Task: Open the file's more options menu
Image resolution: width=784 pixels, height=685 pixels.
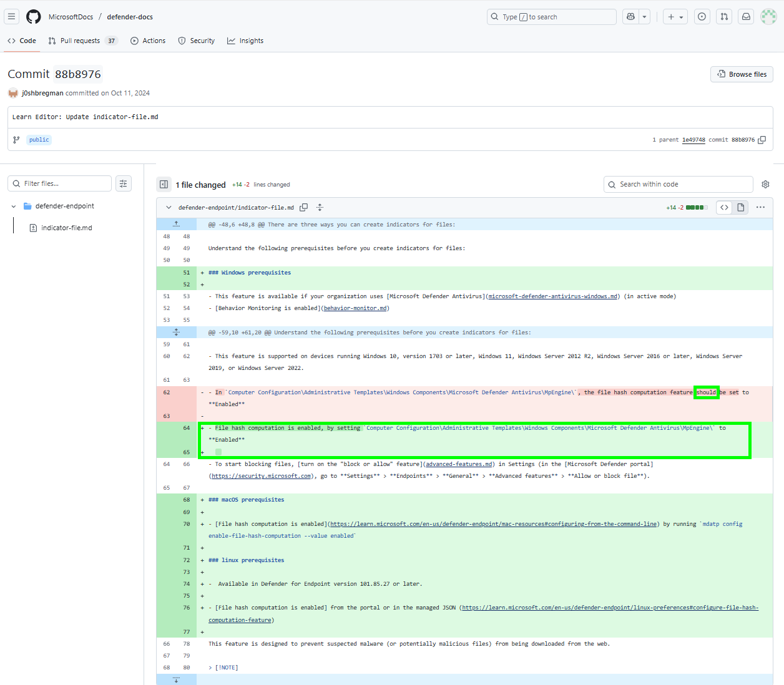Action: 760,207
